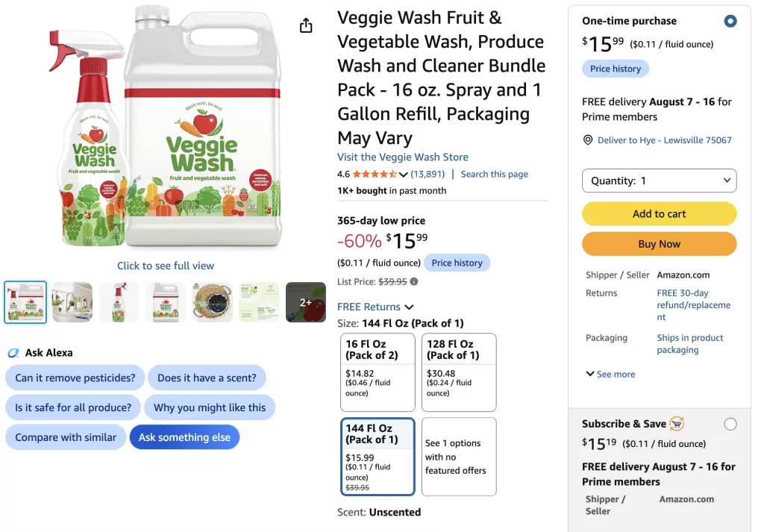
Task: Choose the 128 Fl Oz size option
Action: point(459,372)
